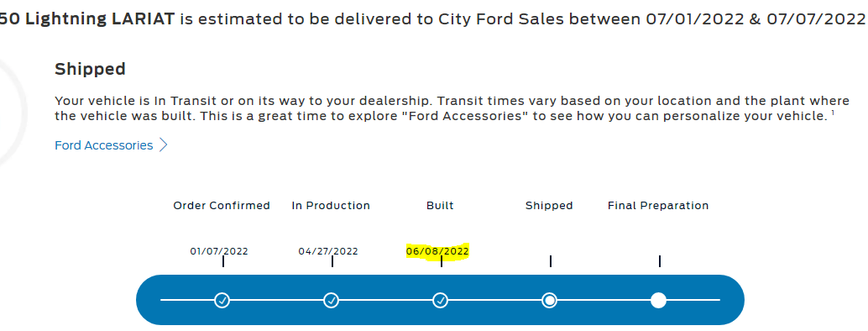The width and height of the screenshot is (868, 331).
Task: Click the In Production checkmark circle
Action: pyautogui.click(x=331, y=301)
